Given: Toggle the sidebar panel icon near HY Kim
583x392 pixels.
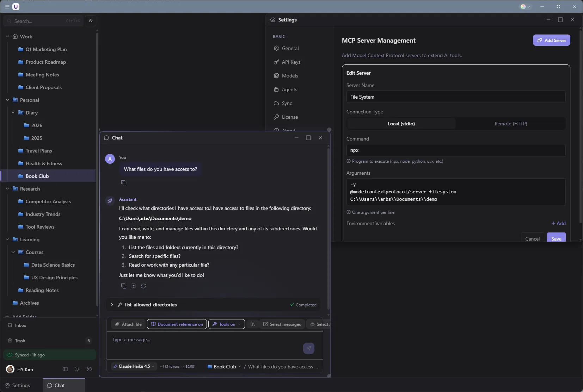Looking at the screenshot, I should 65,369.
